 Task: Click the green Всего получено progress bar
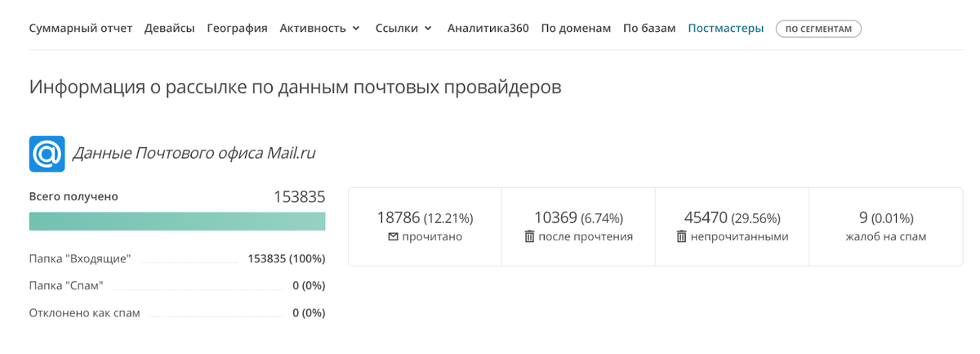177,222
